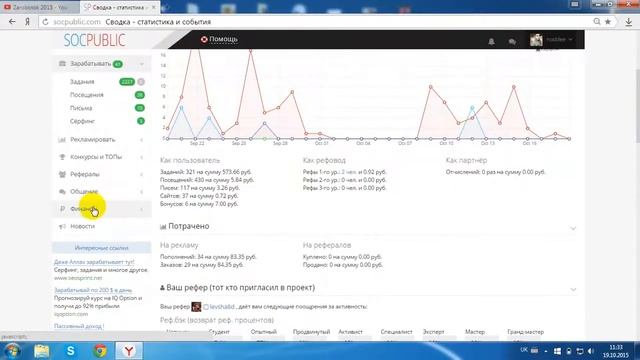
Task: Open the Письма menu item
Action: click(x=81, y=108)
